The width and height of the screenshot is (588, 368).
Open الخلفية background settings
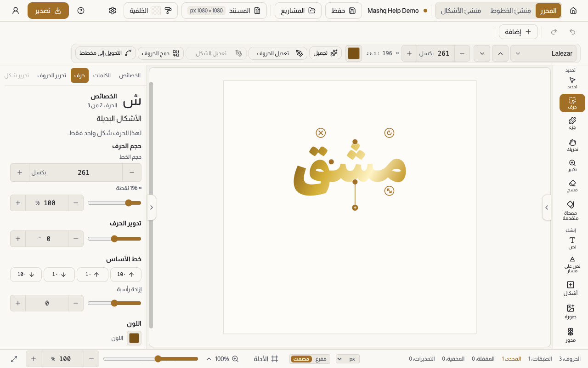point(151,11)
